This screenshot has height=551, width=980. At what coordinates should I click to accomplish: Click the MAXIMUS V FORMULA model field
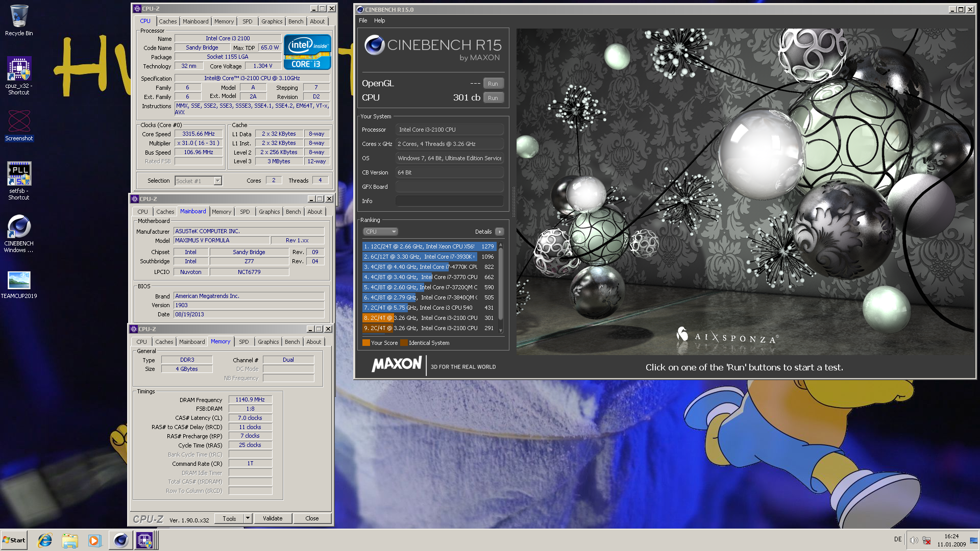(222, 240)
